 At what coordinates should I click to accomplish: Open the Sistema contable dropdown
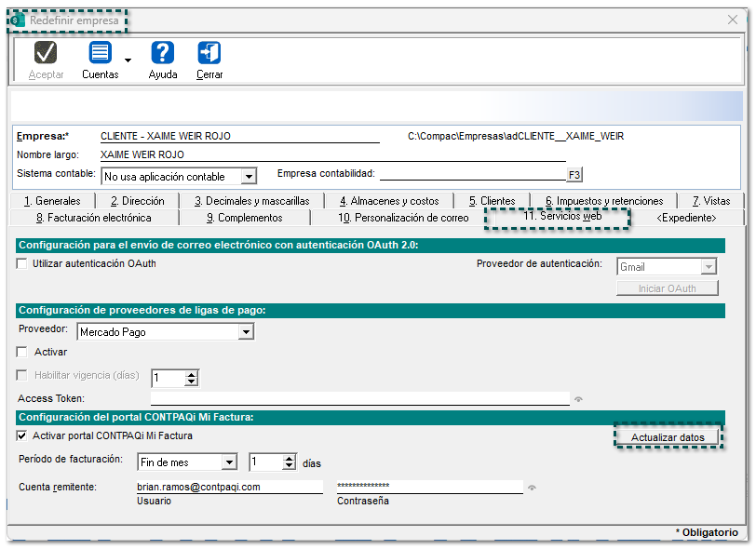pyautogui.click(x=248, y=177)
